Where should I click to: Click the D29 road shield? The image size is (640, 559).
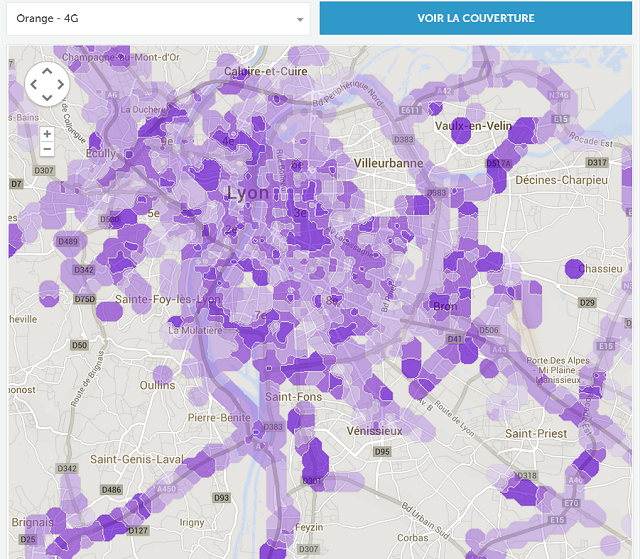click(x=587, y=303)
